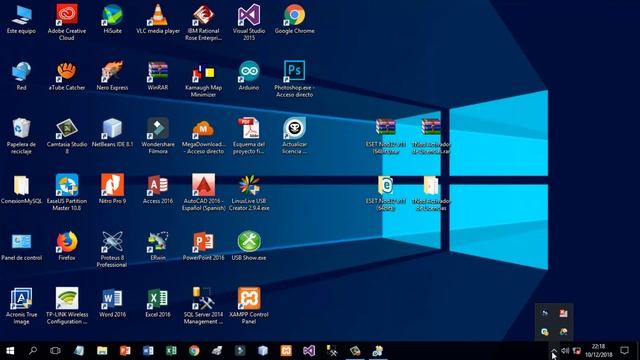The image size is (640, 360).
Task: Select the VLC media player icon
Action: click(x=158, y=19)
